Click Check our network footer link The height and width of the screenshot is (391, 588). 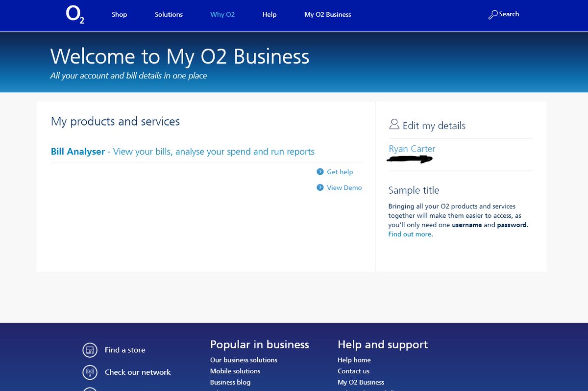pos(138,372)
